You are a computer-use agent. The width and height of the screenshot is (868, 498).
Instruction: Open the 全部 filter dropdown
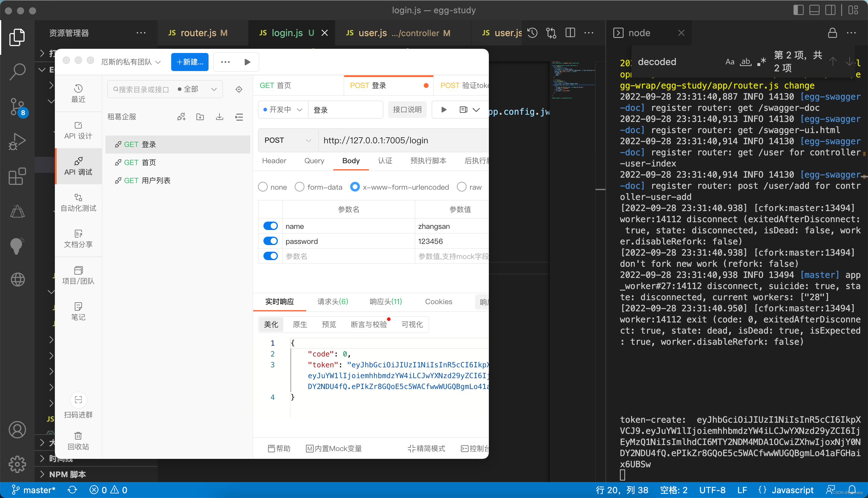[x=197, y=89]
